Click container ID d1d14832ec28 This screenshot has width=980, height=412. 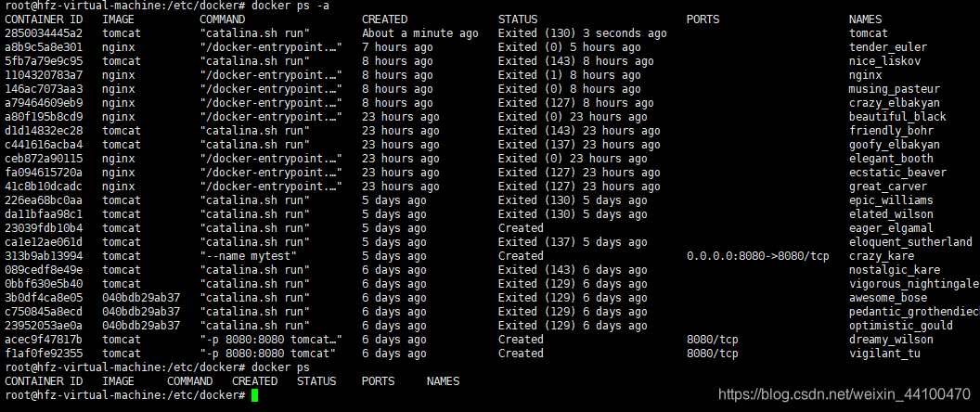coord(44,131)
